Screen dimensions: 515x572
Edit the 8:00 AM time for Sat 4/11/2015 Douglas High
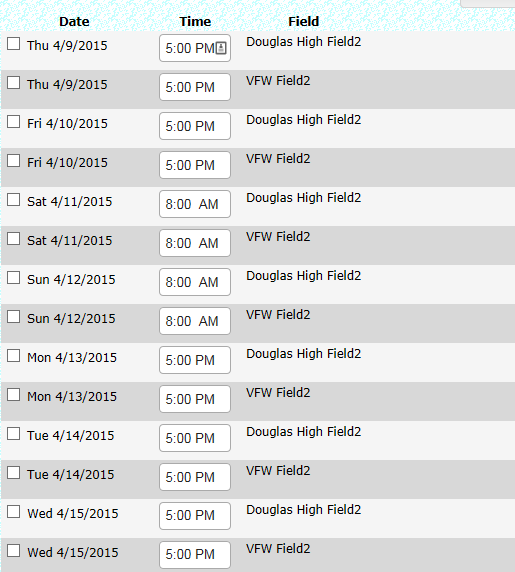tap(195, 204)
